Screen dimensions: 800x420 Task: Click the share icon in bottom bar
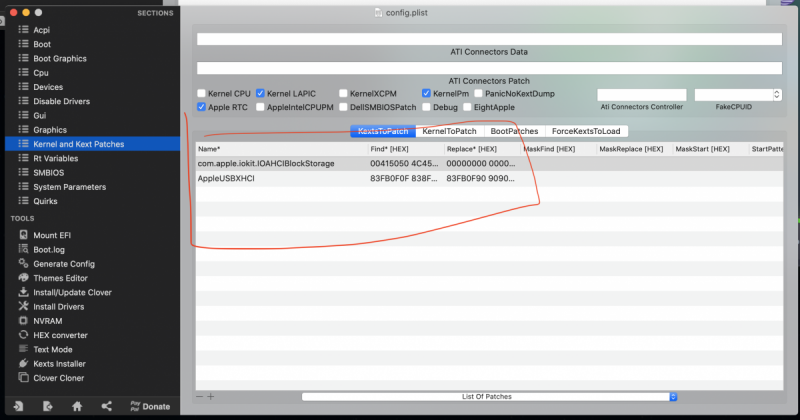[106, 406]
